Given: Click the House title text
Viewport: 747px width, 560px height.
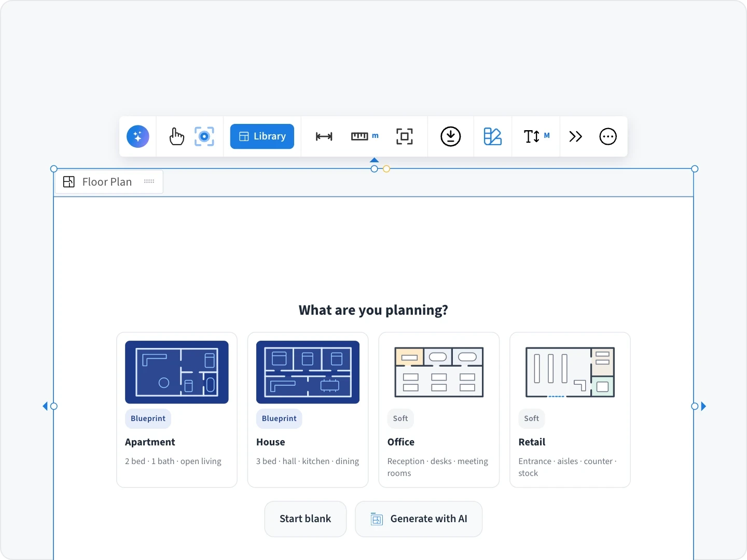Looking at the screenshot, I should (271, 442).
